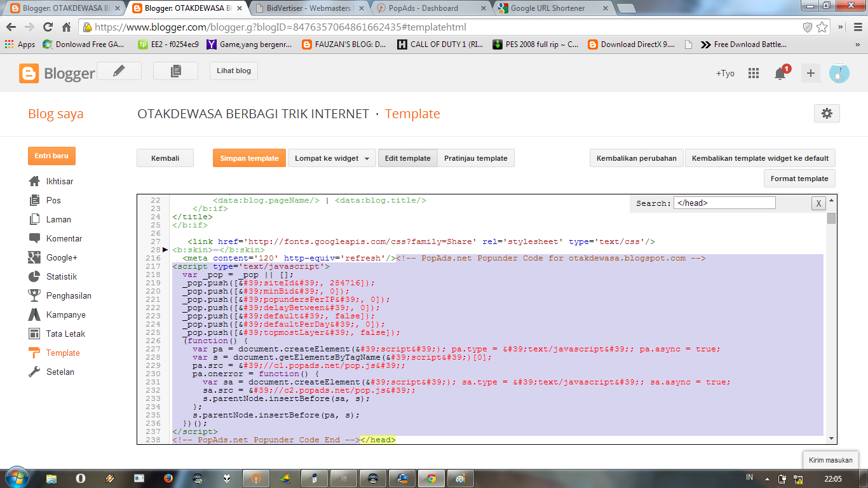The width and height of the screenshot is (868, 488).
Task: Expand the collapsed b:skin code block
Action: tap(166, 250)
